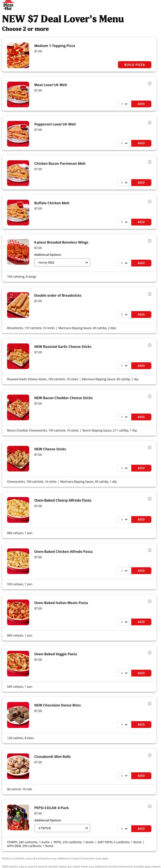Show info for Pepperoni Lover's Melt

[x=149, y=123]
